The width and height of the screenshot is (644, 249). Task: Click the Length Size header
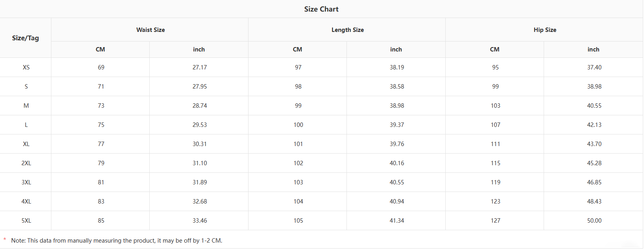(347, 30)
